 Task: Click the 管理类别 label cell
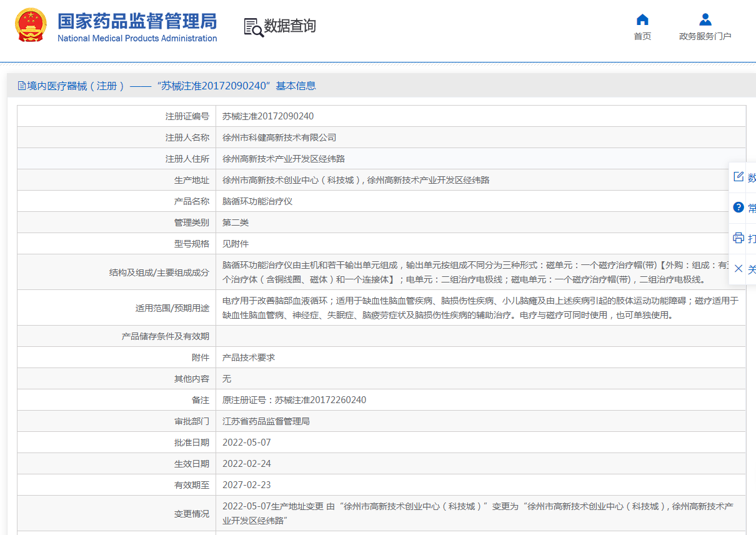[116, 222]
